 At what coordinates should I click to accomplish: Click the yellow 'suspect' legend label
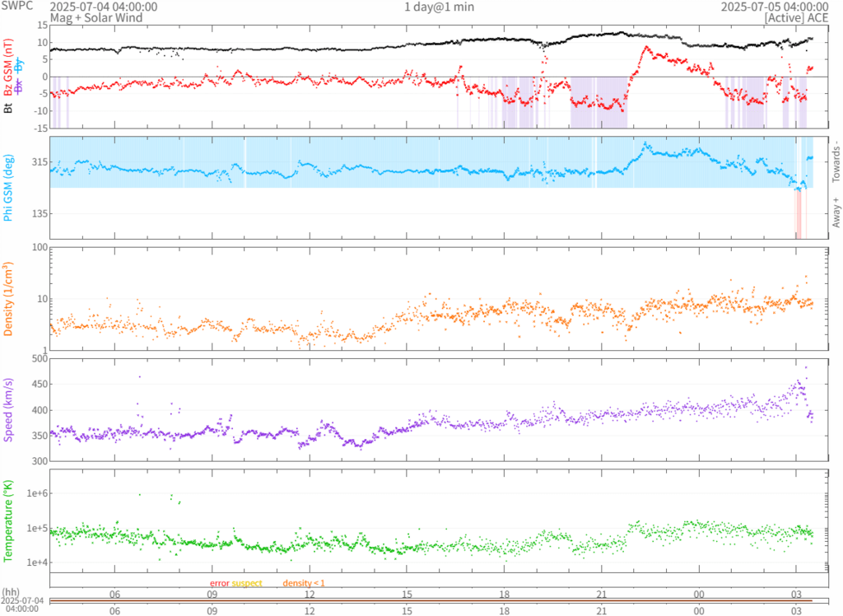point(247,583)
